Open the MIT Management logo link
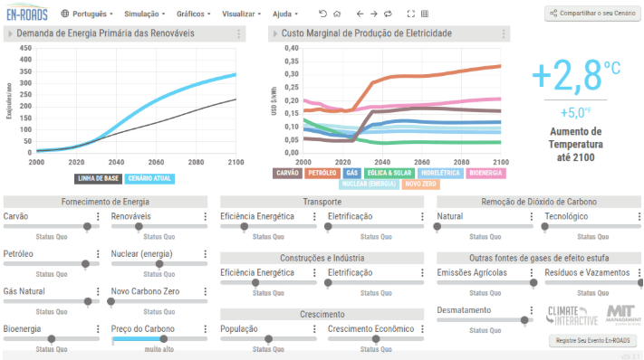This screenshot has height=360, width=644. [x=623, y=315]
